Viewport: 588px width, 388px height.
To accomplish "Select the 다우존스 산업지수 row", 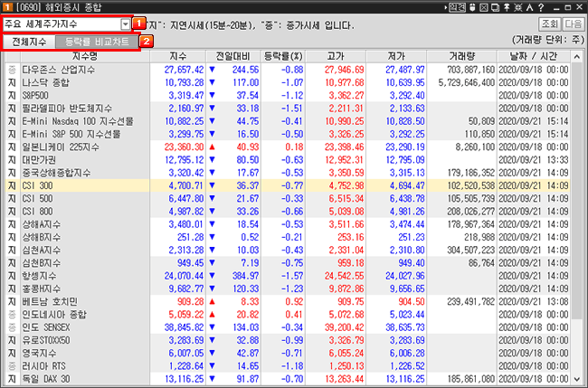I will tap(288, 70).
